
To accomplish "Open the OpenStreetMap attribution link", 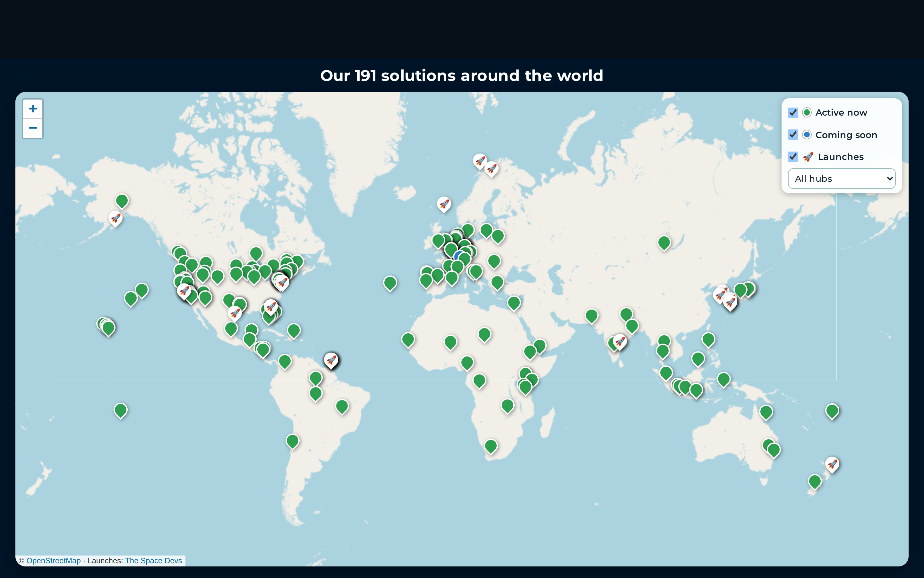I will click(x=54, y=560).
